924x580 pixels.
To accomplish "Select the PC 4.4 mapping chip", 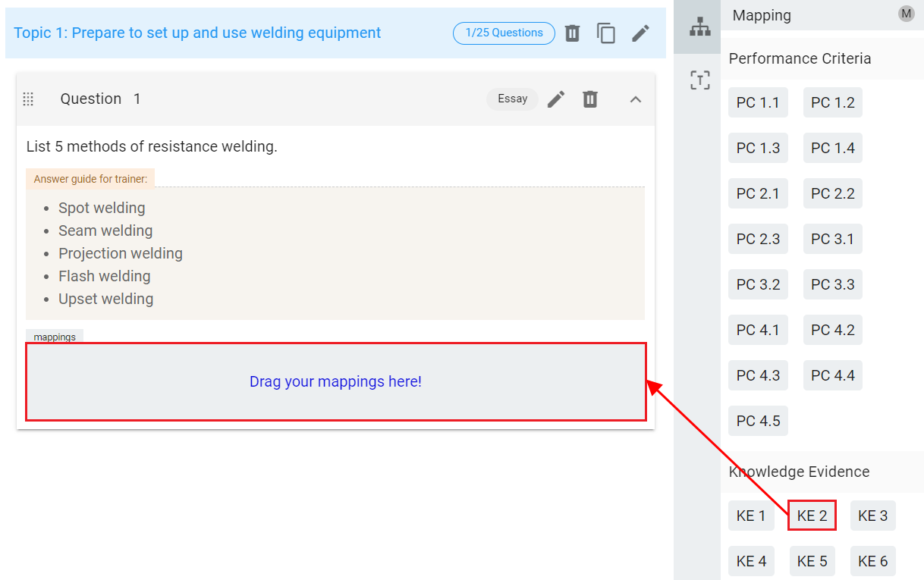I will pyautogui.click(x=833, y=375).
